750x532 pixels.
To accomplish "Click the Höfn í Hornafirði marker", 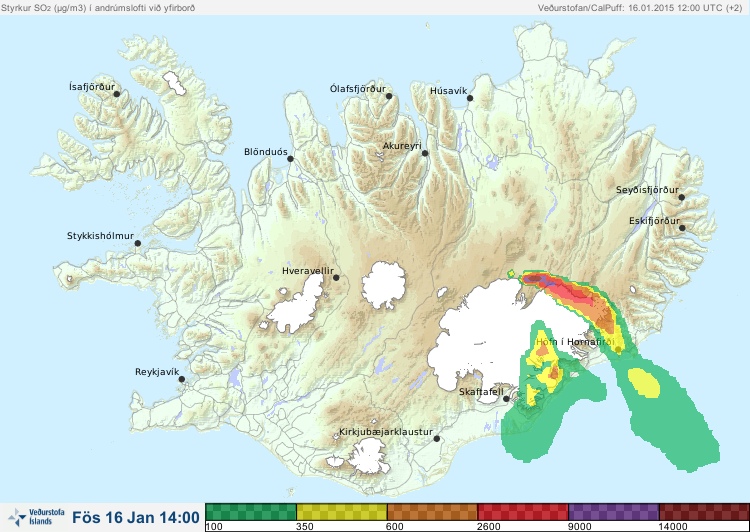I will pyautogui.click(x=618, y=350).
